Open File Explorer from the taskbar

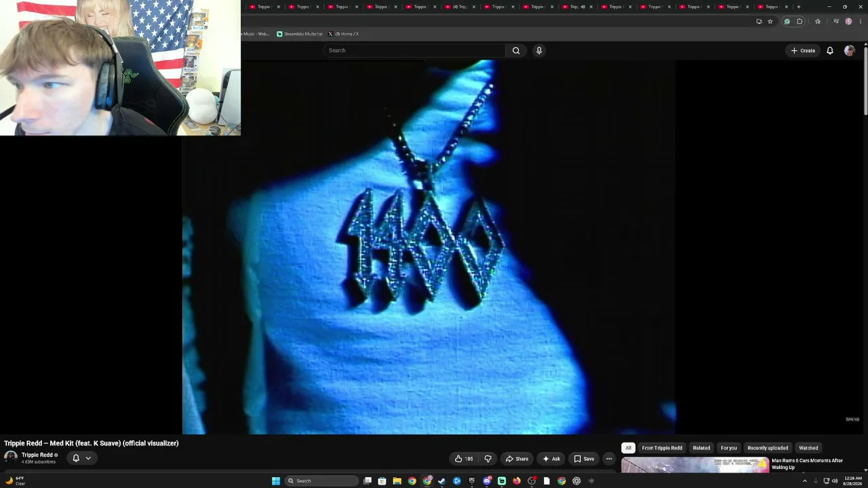(x=397, y=481)
